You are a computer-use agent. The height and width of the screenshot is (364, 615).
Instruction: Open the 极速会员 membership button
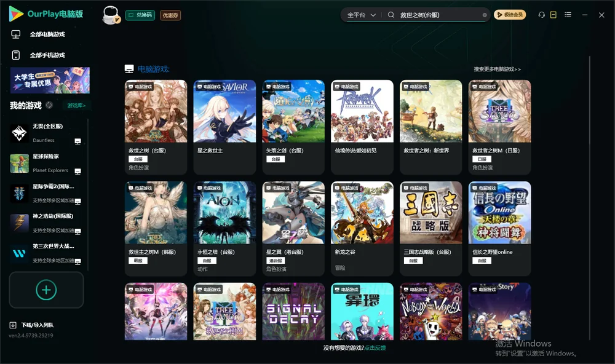coord(510,15)
